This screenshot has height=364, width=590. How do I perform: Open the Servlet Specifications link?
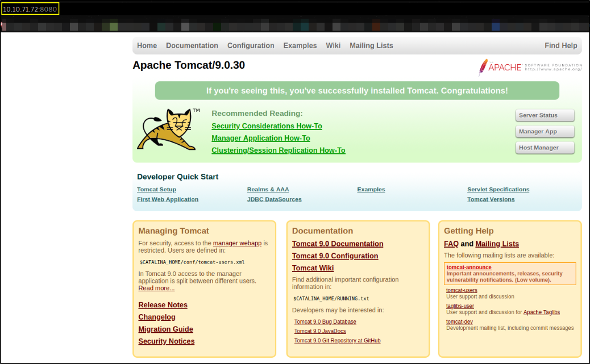click(x=498, y=190)
